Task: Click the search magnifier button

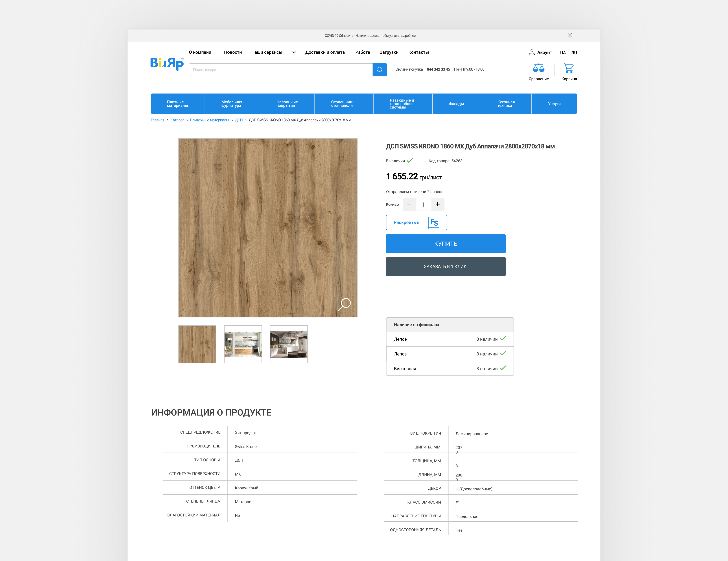Action: 380,70
